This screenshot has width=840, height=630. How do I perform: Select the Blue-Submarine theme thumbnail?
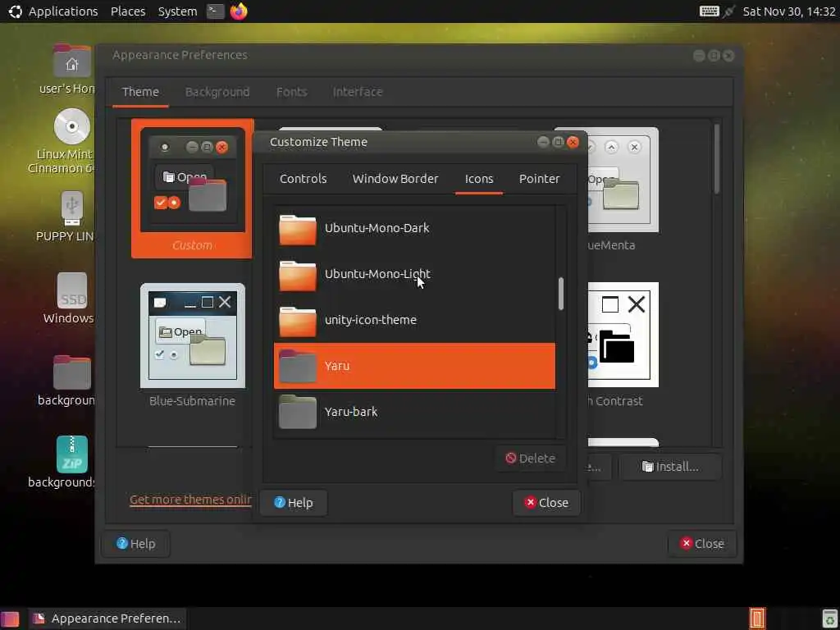192,336
